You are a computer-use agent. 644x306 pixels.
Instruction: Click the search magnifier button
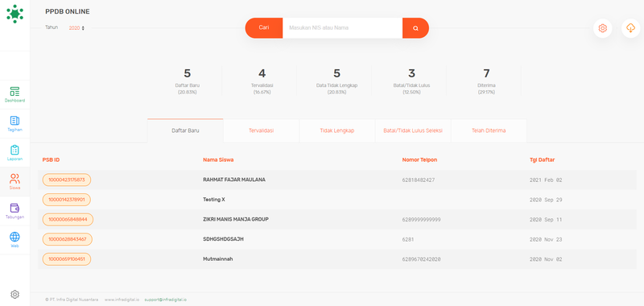(415, 28)
